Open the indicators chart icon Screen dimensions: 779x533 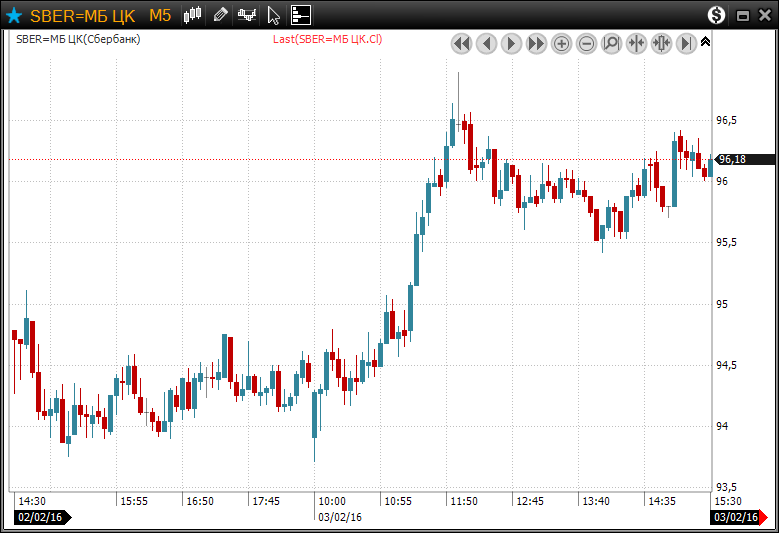pyautogui.click(x=246, y=15)
